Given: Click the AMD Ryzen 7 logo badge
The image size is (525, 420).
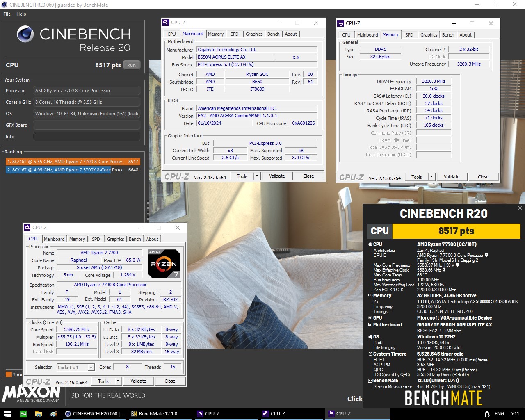Looking at the screenshot, I should 164,264.
